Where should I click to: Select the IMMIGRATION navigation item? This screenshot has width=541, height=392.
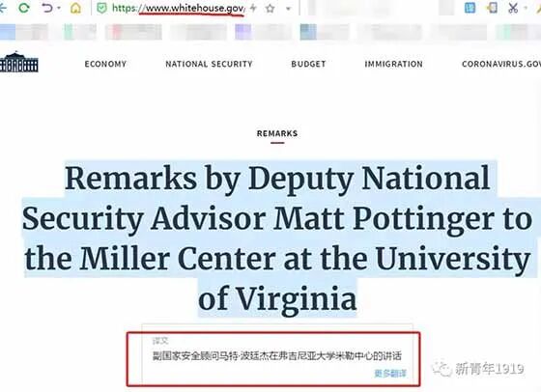point(394,64)
